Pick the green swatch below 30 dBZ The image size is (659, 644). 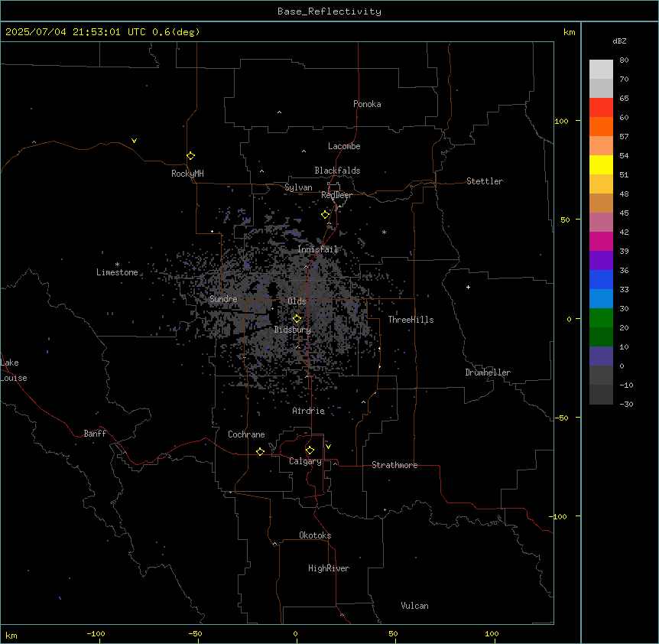coord(601,318)
